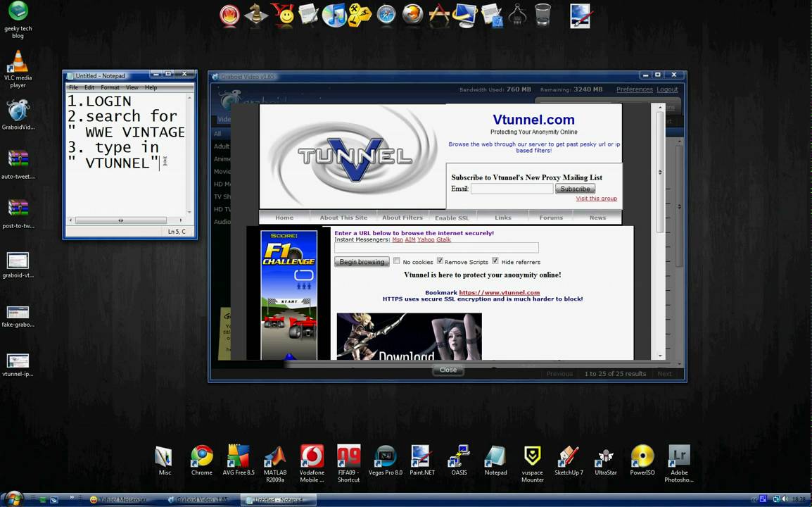
Task: Open the Visit this group link
Action: [596, 199]
